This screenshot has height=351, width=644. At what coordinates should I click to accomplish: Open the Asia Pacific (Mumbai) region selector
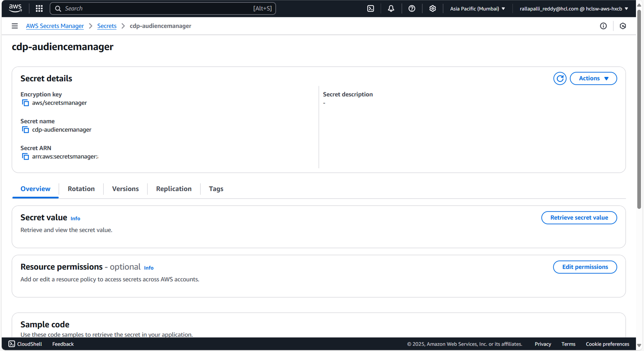point(477,9)
